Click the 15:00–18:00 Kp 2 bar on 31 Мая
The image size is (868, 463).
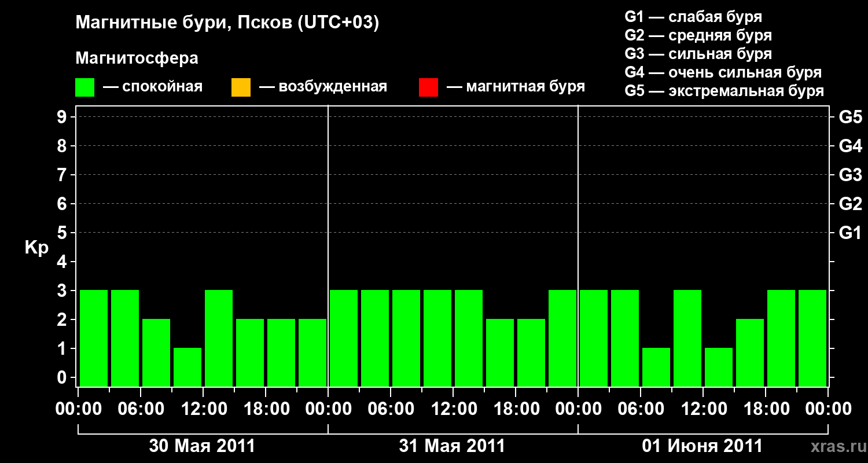coord(500,352)
